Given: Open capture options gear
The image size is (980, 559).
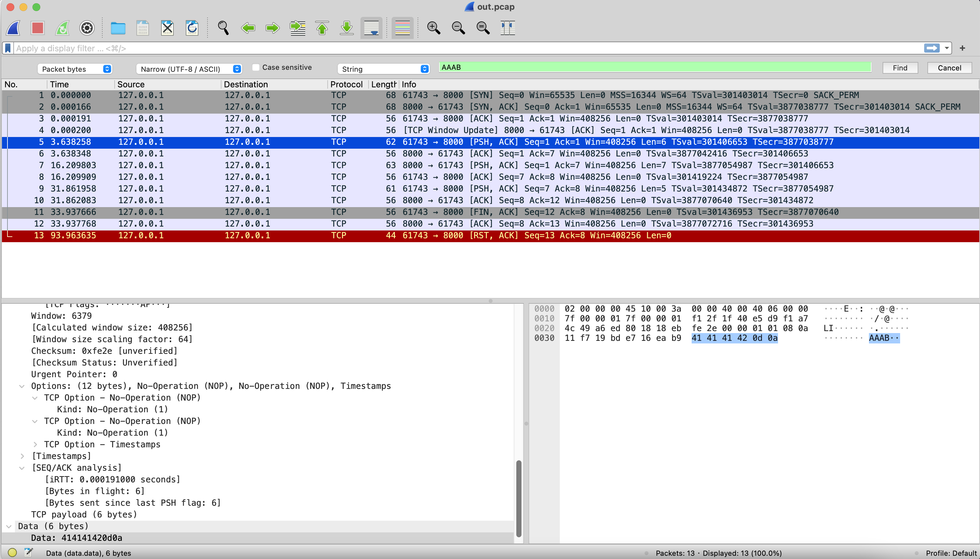Looking at the screenshot, I should 87,28.
